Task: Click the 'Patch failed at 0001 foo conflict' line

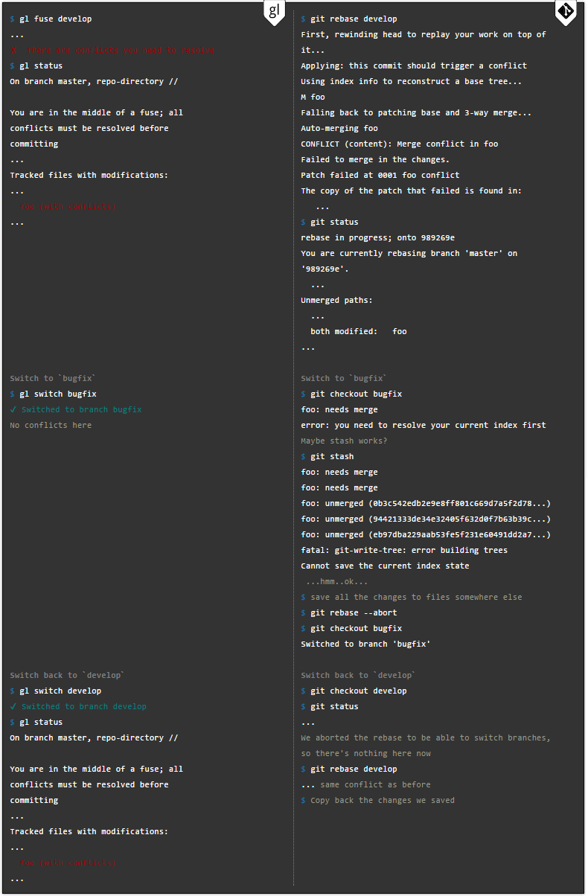Action: click(x=380, y=176)
